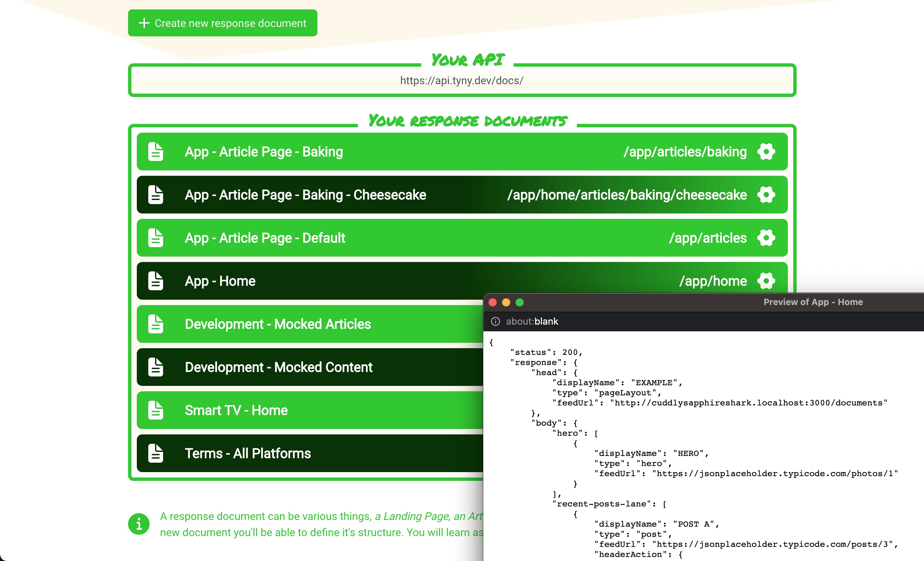This screenshot has height=561, width=924.
Task: Click the "status": 200 line in preview
Action: [x=546, y=352]
